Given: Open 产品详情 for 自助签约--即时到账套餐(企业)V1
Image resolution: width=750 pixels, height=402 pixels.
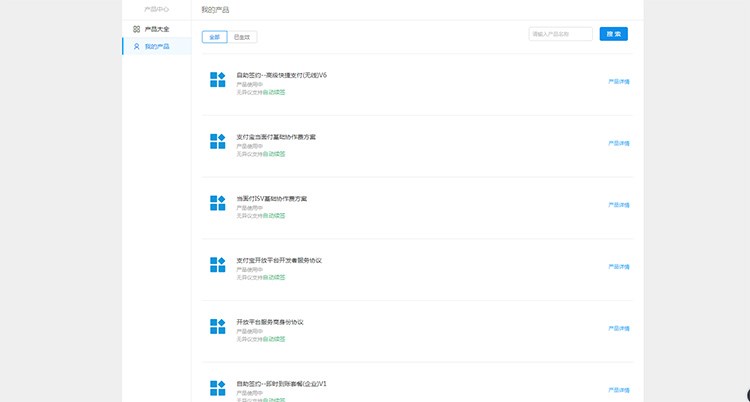Looking at the screenshot, I should (619, 391).
